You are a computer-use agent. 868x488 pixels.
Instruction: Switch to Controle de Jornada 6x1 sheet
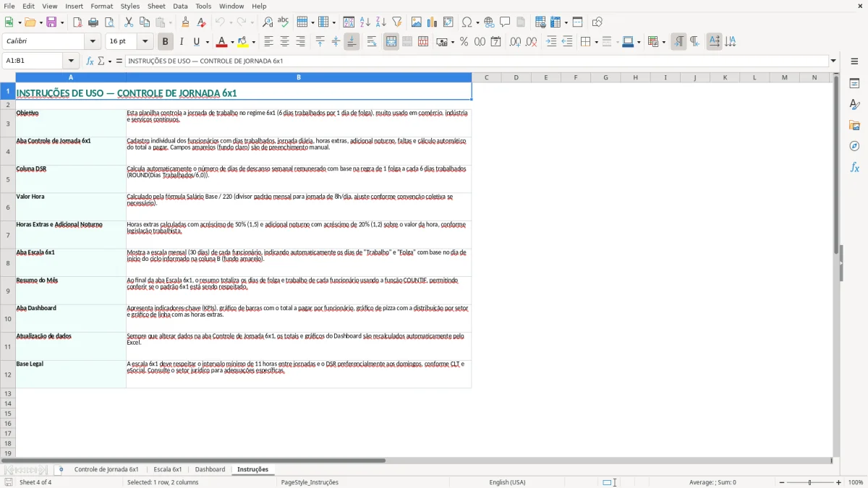[x=106, y=469]
